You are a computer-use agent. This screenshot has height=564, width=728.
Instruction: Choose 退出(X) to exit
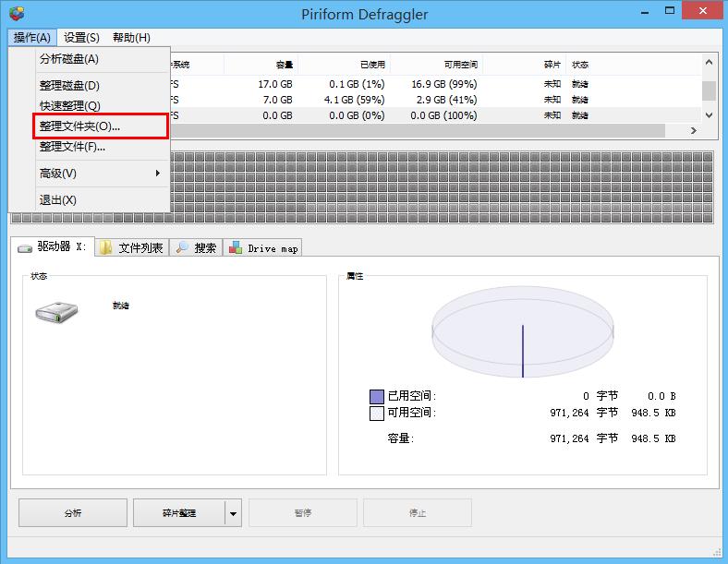tap(102, 200)
